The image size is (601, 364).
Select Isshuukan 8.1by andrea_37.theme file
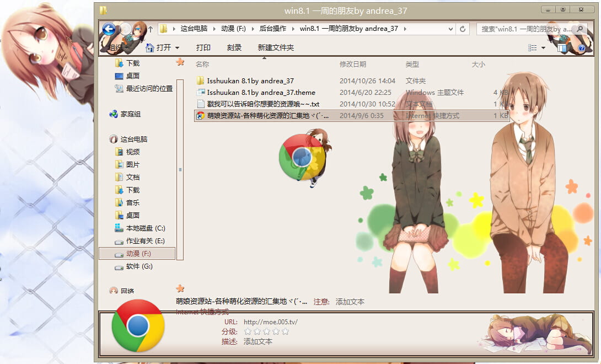click(261, 93)
